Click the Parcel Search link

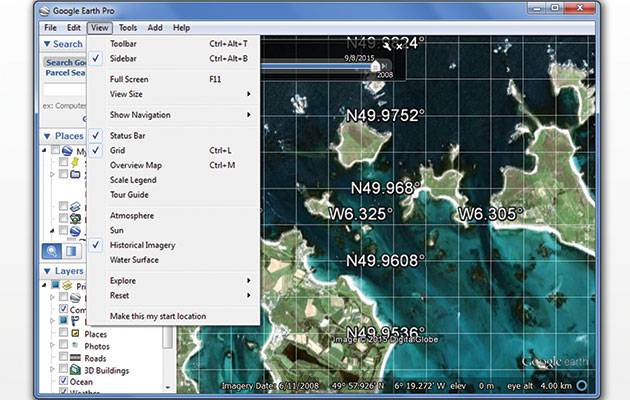pyautogui.click(x=65, y=73)
